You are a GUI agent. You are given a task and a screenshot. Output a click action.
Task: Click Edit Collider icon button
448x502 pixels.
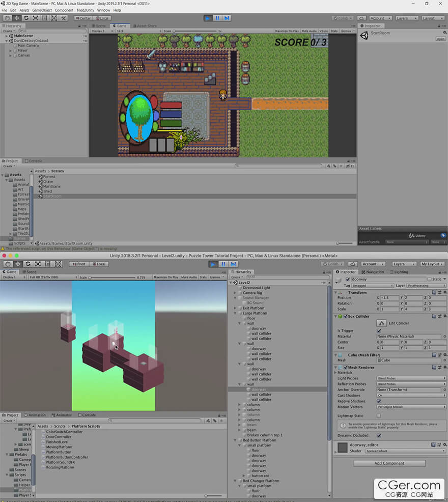point(381,323)
